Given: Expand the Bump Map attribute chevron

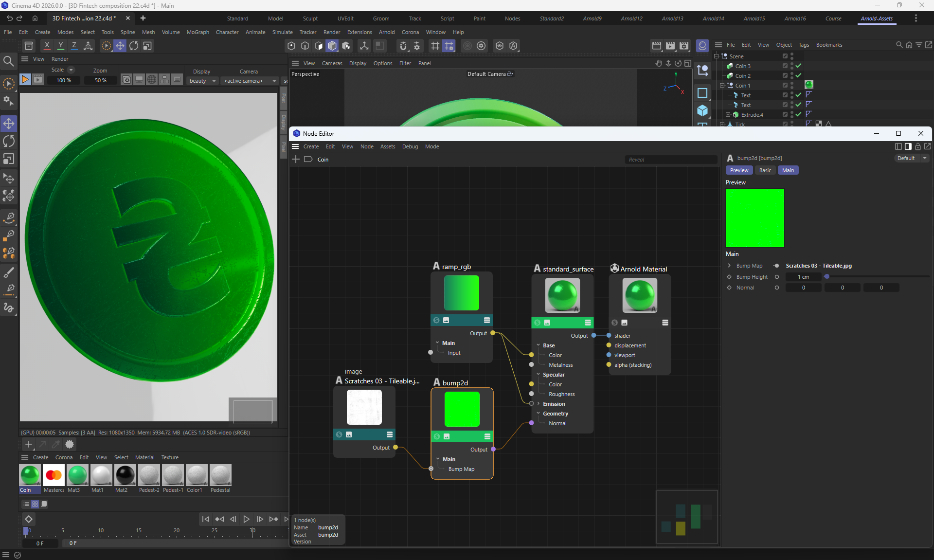Looking at the screenshot, I should [729, 266].
